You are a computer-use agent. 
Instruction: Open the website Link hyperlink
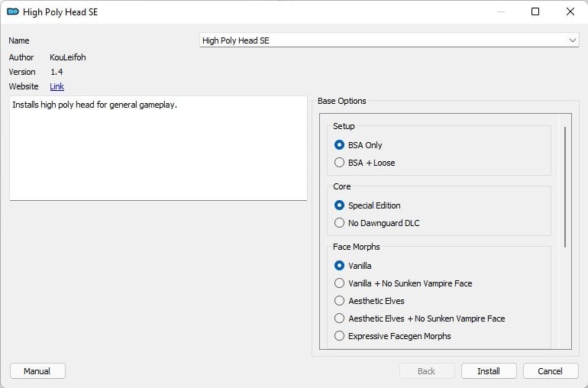(x=57, y=86)
